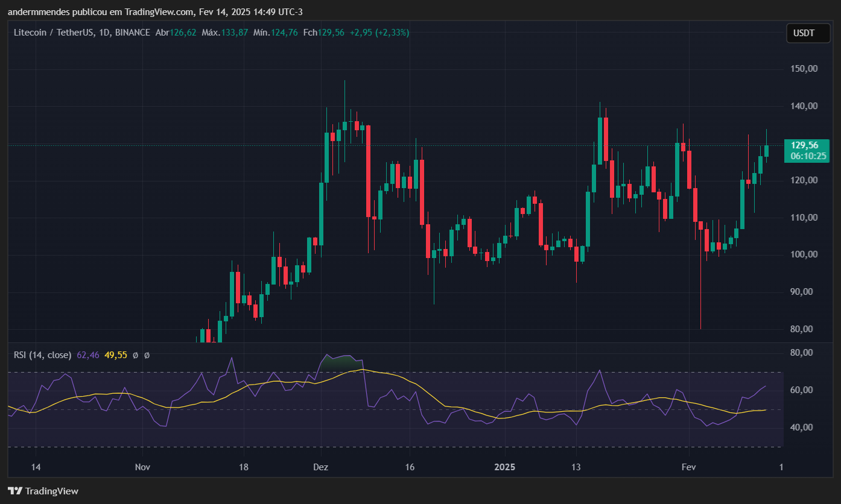Click the 14 date label on time axis
This screenshot has width=841, height=504.
(36, 467)
